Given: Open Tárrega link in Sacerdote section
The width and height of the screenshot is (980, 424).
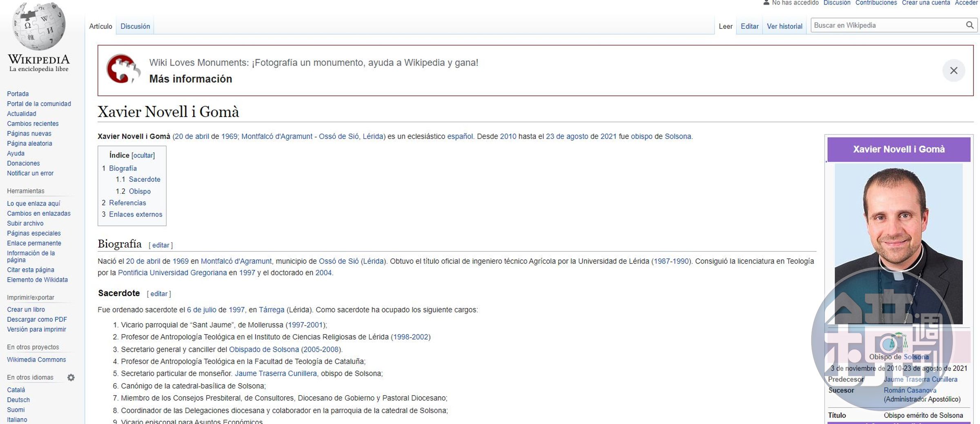Looking at the screenshot, I should pyautogui.click(x=272, y=310).
